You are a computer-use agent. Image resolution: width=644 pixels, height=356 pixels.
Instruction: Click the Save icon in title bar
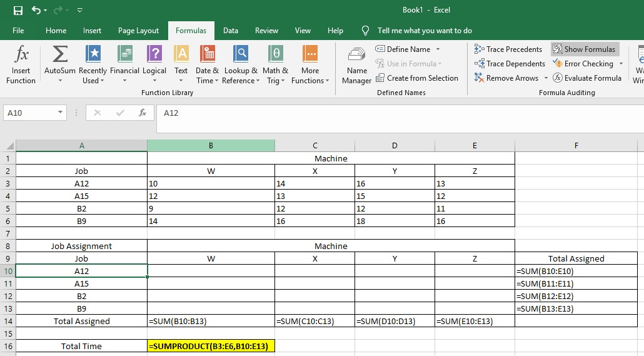pos(18,11)
